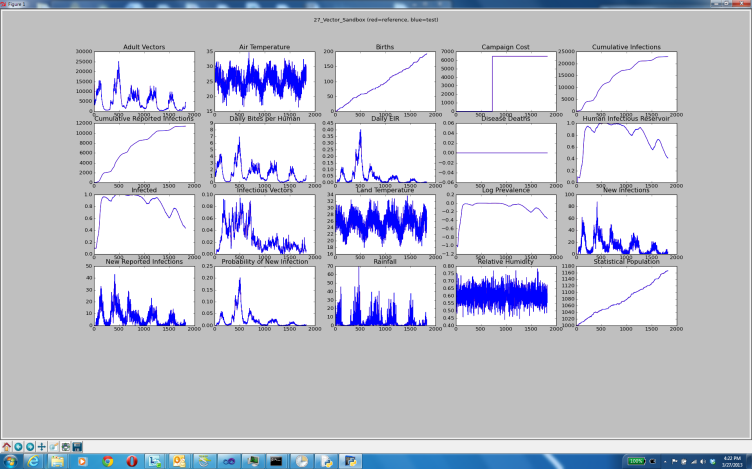Click the Adult Vectors plot

(x=141, y=81)
